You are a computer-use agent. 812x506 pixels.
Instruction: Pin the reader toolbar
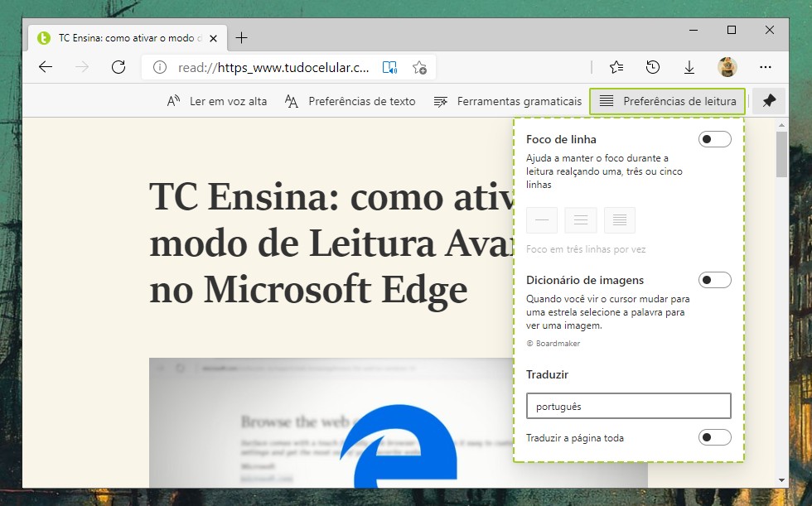click(769, 101)
